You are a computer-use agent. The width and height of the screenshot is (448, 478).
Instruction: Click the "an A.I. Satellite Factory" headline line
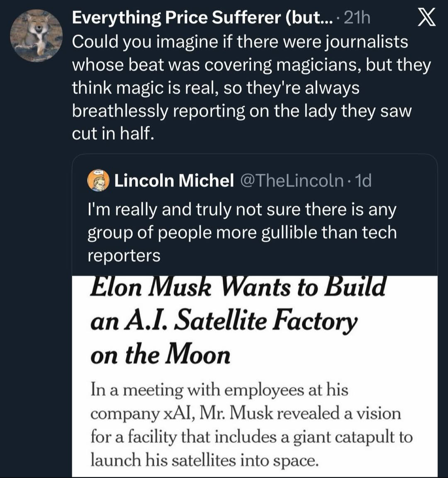point(224,322)
